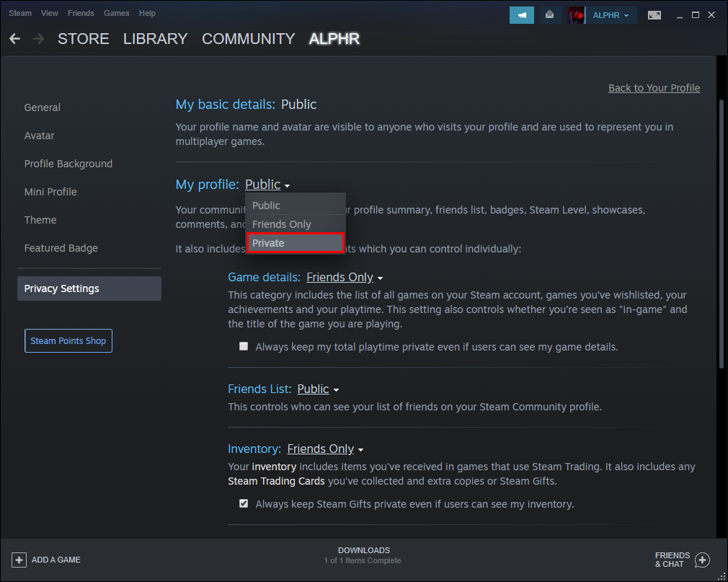Screen dimensions: 728x582
Task: Go to the LIBRARY tab
Action: pos(156,38)
